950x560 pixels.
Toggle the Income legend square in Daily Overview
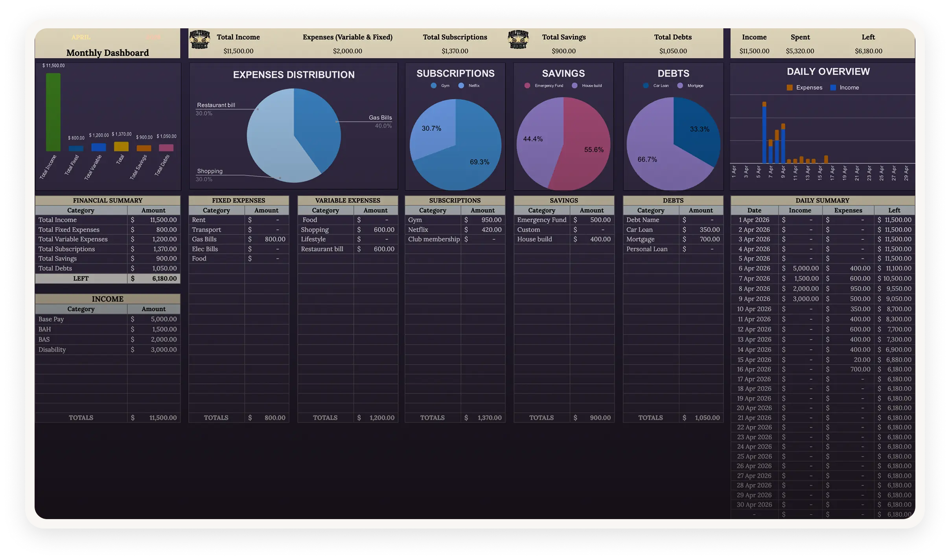click(x=833, y=88)
